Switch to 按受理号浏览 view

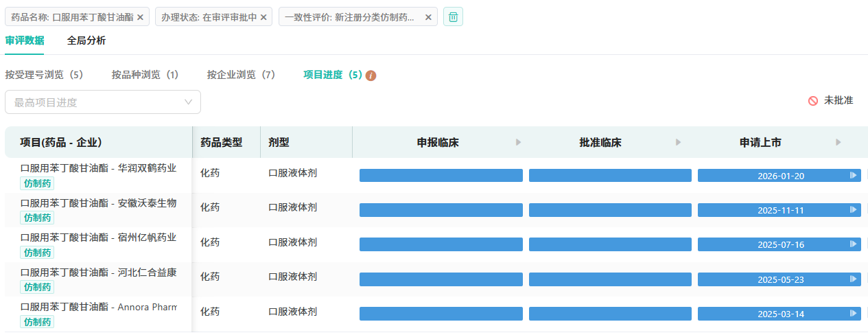pyautogui.click(x=44, y=75)
